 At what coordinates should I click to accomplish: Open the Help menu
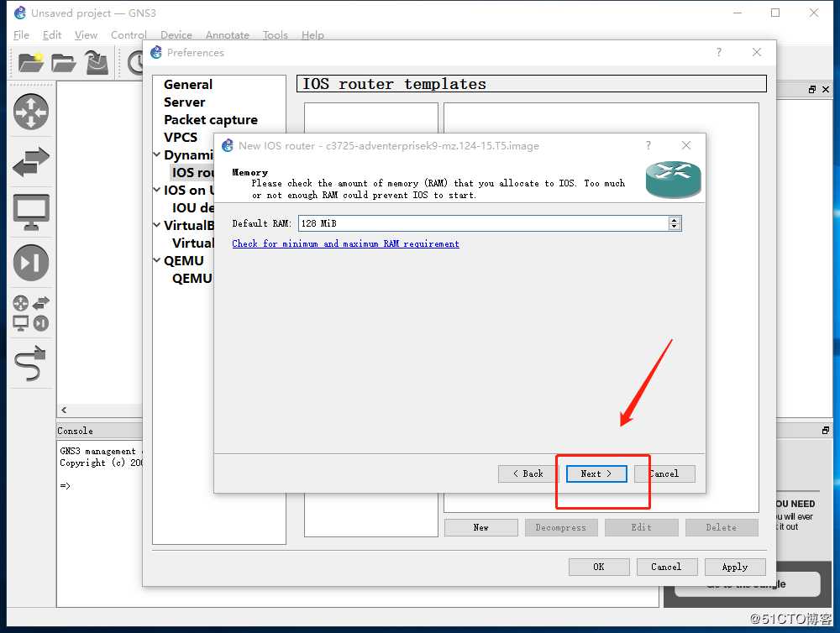pyautogui.click(x=312, y=34)
